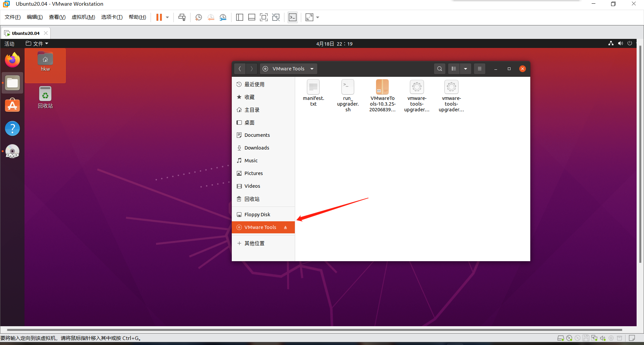This screenshot has height=345, width=644.
Task: Expand the power options dropdown arrow
Action: coord(167,17)
